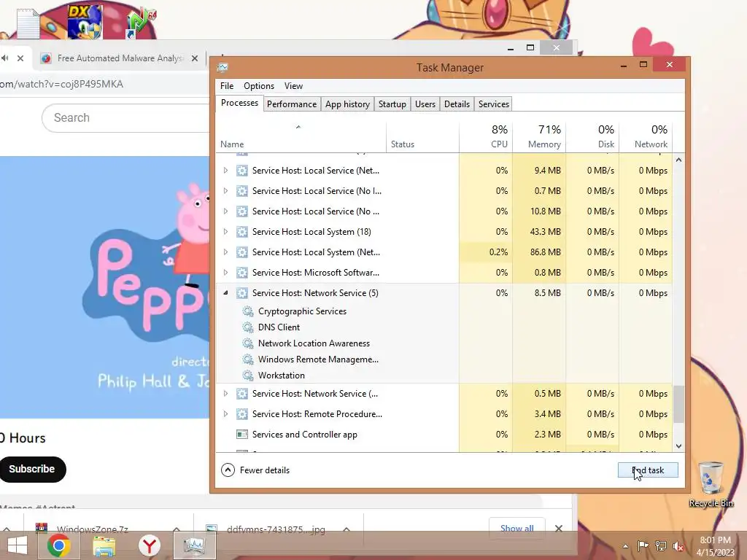Viewport: 747px width, 560px height.
Task: Click the DX desktop shortcut icon
Action: 85,21
